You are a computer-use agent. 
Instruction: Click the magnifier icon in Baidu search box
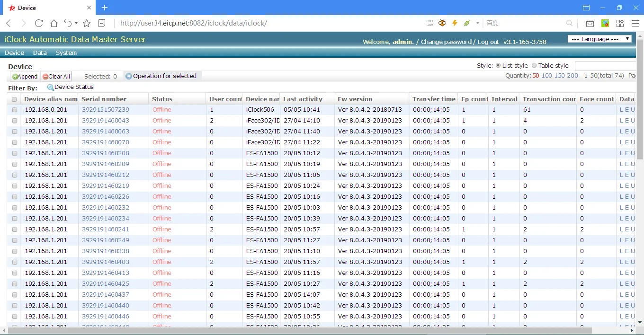pyautogui.click(x=570, y=23)
